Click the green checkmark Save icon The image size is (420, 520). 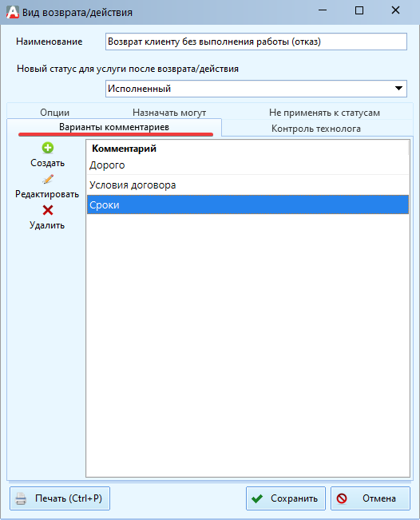point(257,498)
